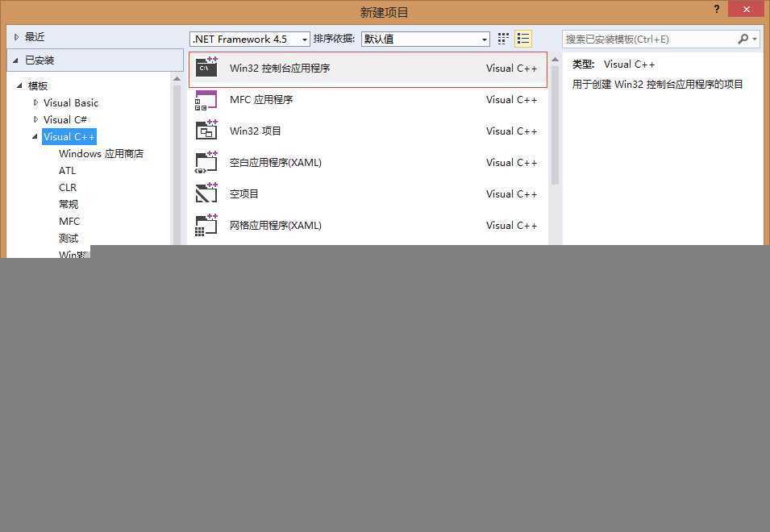Screen dimensions: 770x532
Task: Expand the Visual C# tree node
Action: click(35, 119)
